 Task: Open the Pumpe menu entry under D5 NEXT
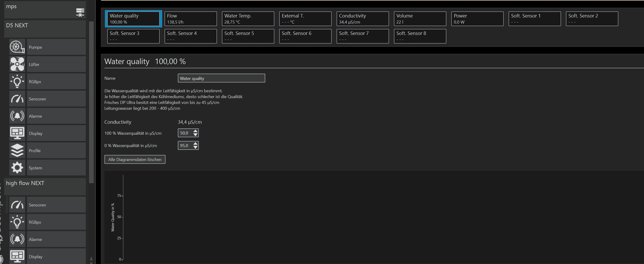tap(56, 47)
